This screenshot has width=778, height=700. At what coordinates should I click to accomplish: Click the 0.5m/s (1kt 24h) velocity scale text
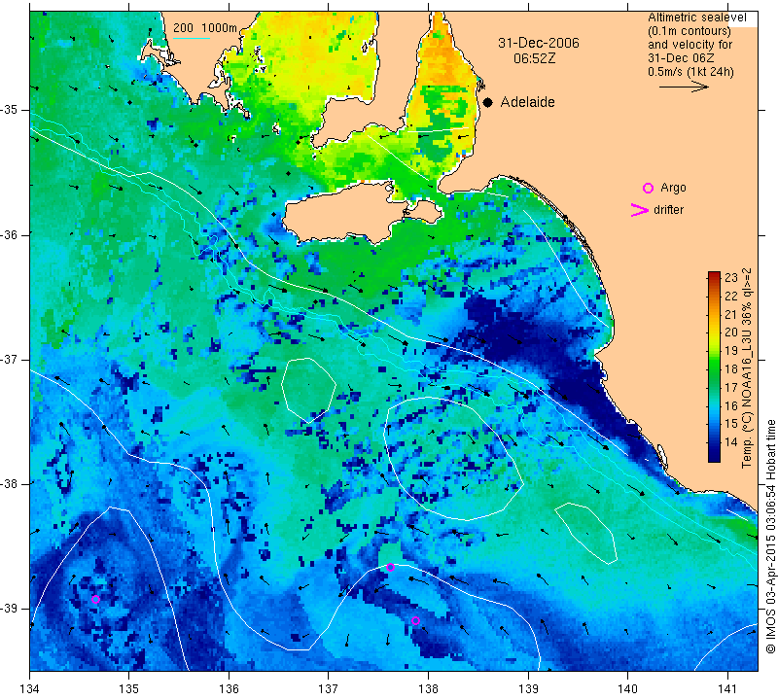[690, 72]
